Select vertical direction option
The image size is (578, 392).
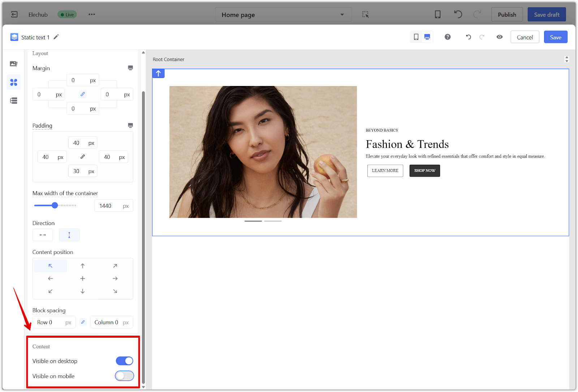coord(69,235)
